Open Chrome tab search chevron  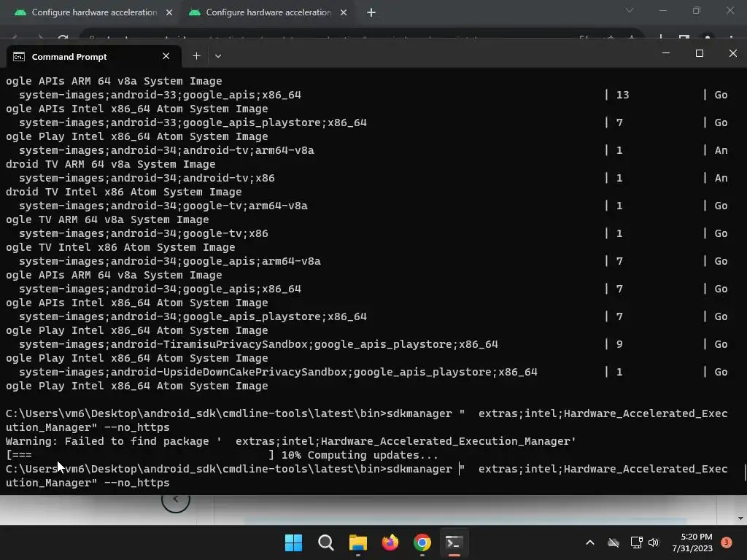pyautogui.click(x=630, y=10)
